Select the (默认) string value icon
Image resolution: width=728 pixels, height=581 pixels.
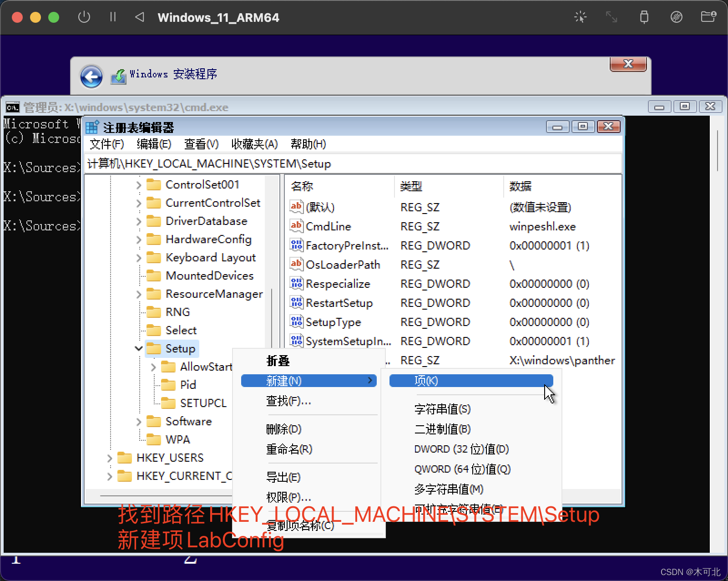(296, 207)
